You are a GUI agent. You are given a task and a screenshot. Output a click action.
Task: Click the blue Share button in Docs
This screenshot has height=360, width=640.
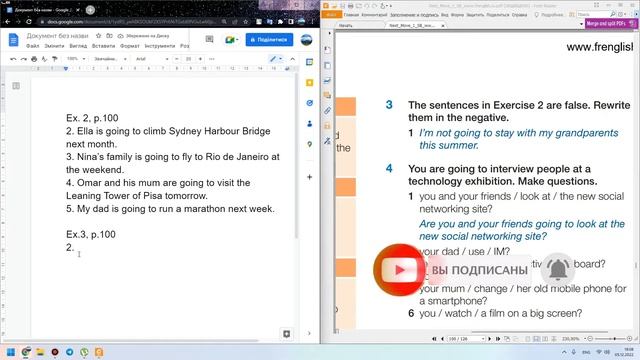point(269,40)
